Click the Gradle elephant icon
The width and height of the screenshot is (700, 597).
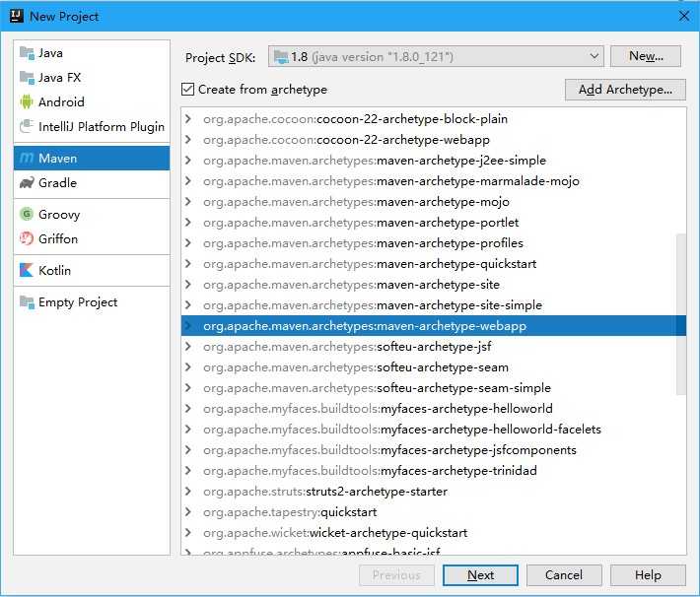[x=27, y=182]
